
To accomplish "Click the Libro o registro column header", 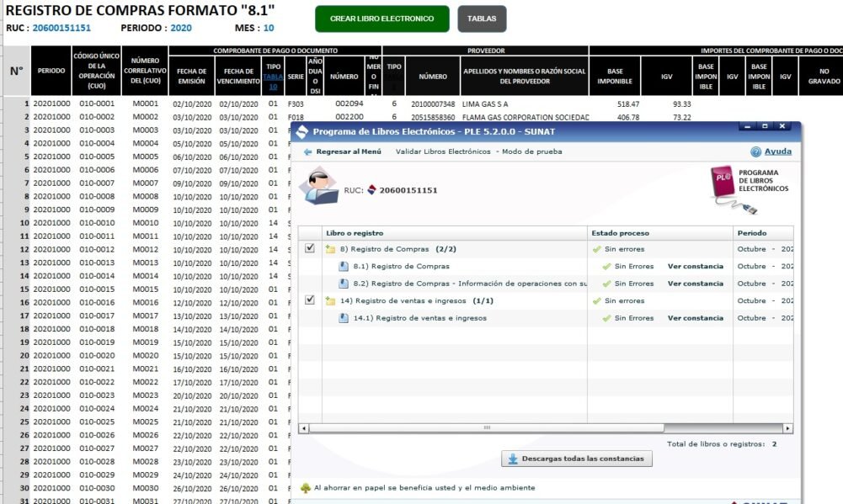I will 454,233.
